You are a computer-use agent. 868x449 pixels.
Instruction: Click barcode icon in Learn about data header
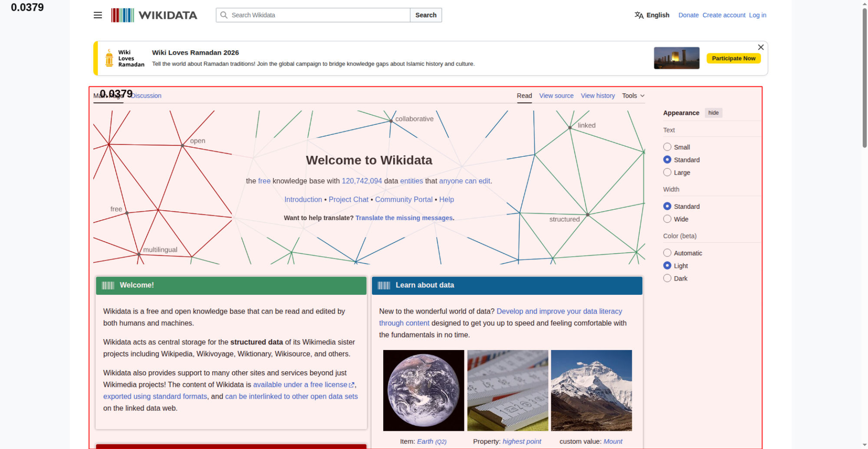(x=384, y=285)
